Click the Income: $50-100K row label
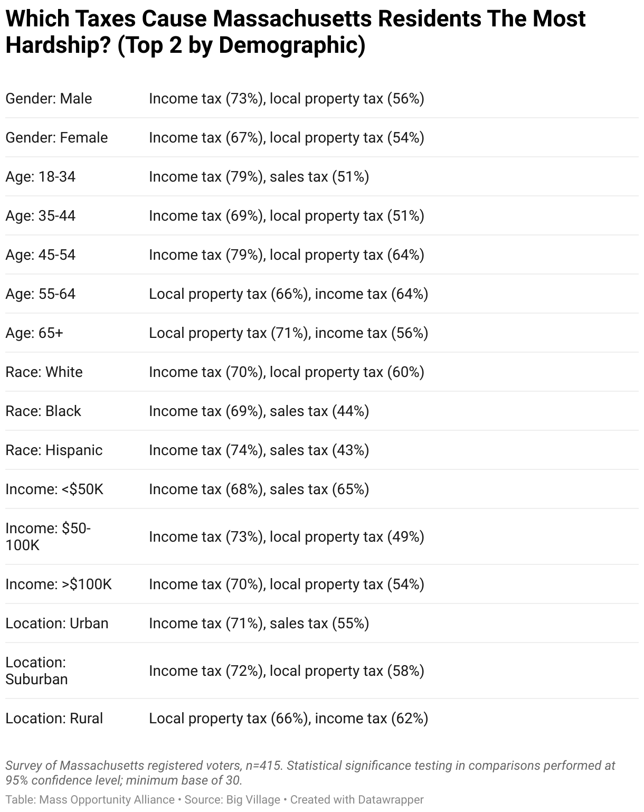Image resolution: width=644 pixels, height=812 pixels. (x=48, y=536)
